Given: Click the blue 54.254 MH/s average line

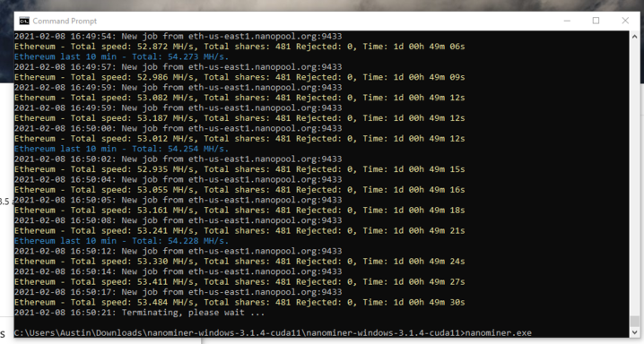Looking at the screenshot, I should click(122, 149).
